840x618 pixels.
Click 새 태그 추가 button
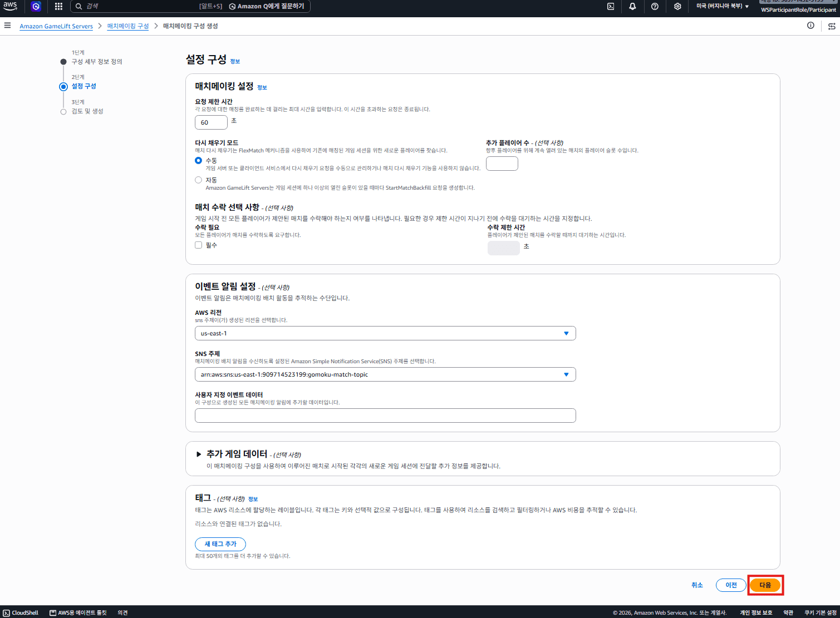[x=220, y=544]
